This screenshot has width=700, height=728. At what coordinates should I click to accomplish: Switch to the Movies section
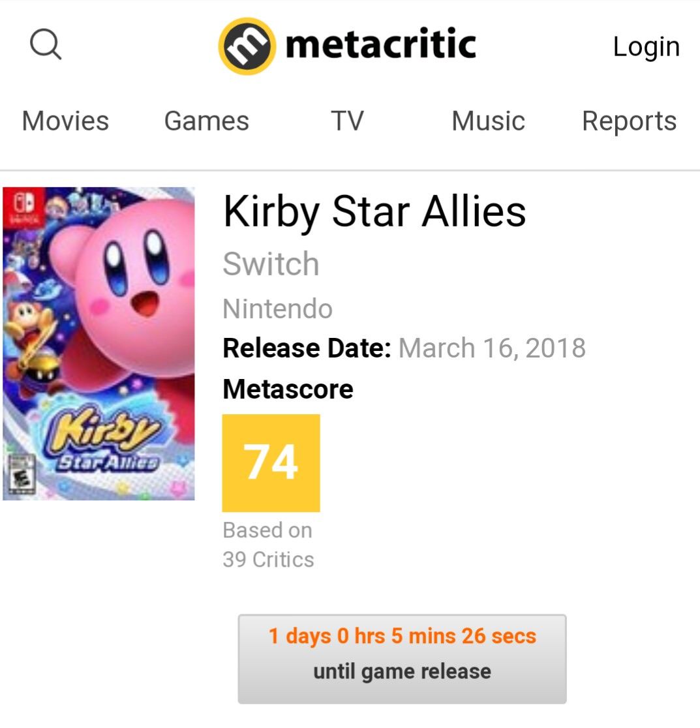point(65,121)
